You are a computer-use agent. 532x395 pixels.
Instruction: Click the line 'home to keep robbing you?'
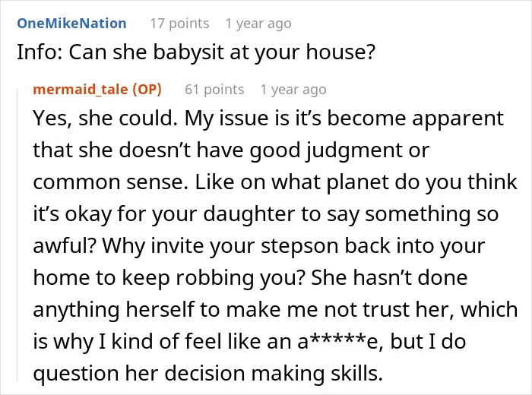250,278
